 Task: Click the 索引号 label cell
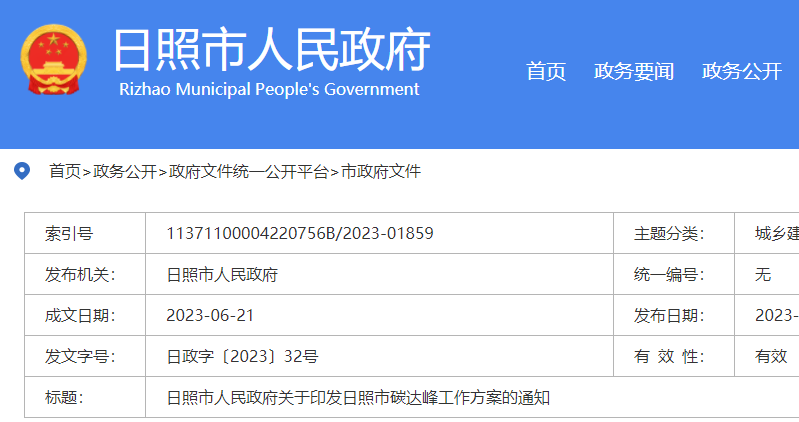(x=69, y=234)
